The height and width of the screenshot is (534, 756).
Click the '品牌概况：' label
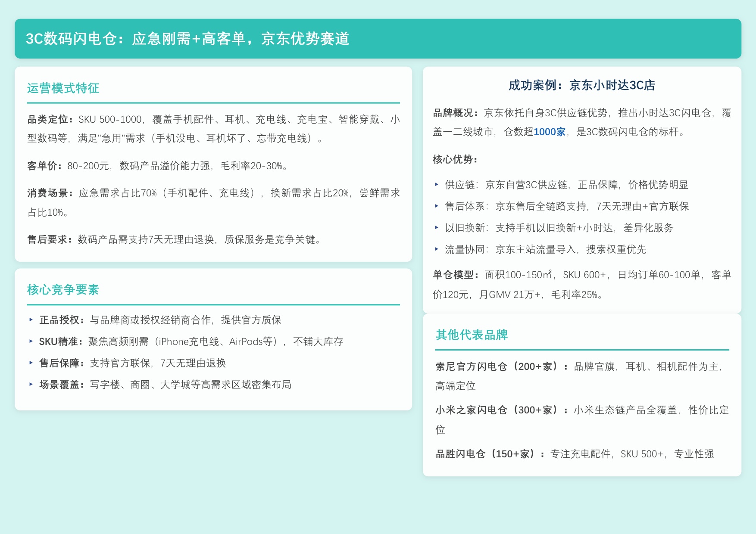click(456, 113)
